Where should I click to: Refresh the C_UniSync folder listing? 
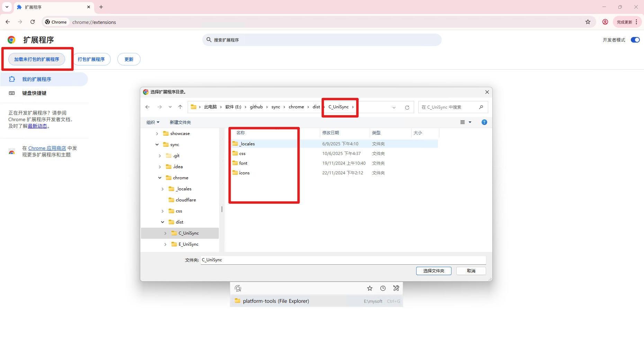(407, 107)
